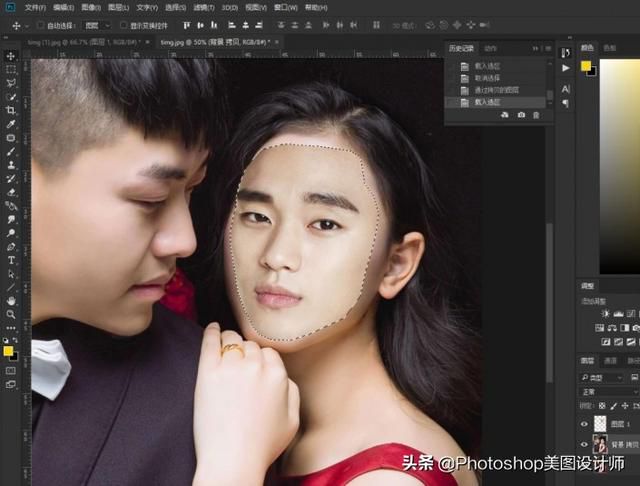Add a Black & White adjustment
Screen dimensions: 640x486
coord(624,328)
